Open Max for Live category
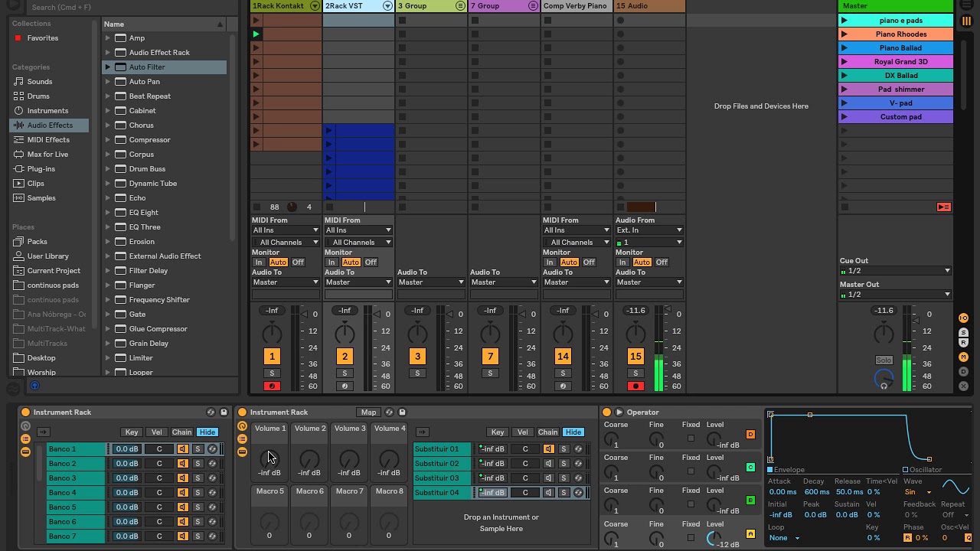This screenshot has height=551, width=980. [47, 155]
